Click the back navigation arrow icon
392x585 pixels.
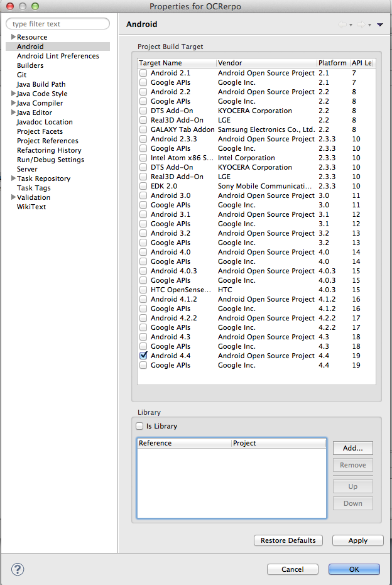[x=343, y=25]
